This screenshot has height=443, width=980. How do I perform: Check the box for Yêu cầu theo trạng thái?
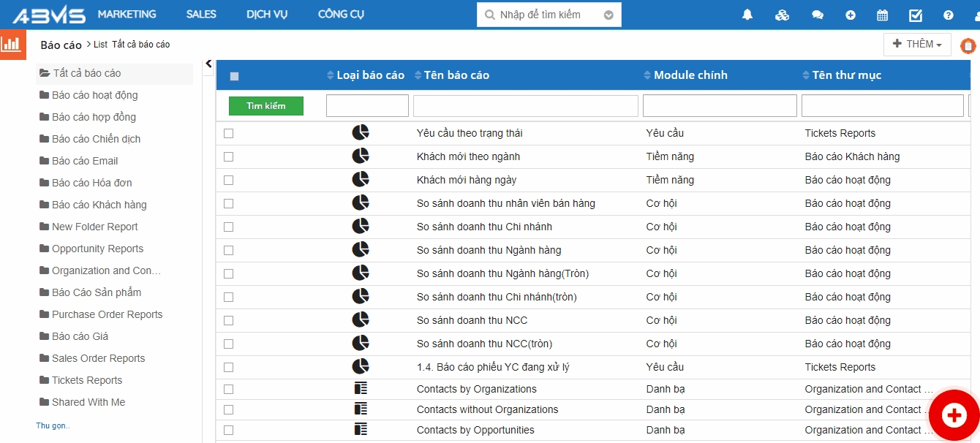229,133
